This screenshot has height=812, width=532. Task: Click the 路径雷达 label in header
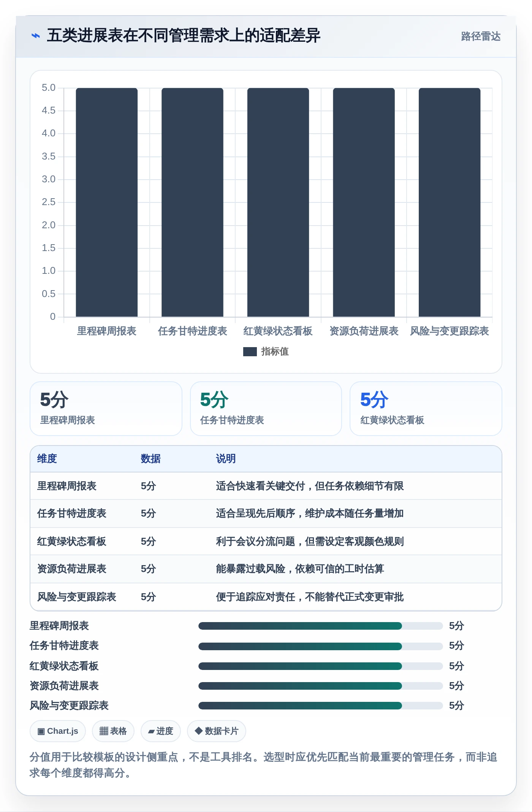pos(481,36)
